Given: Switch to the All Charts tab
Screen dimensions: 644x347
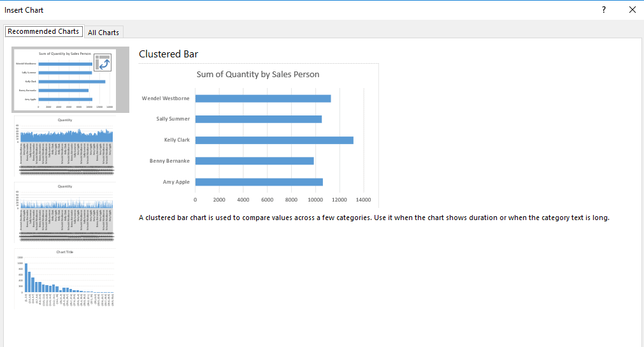Looking at the screenshot, I should coord(103,33).
